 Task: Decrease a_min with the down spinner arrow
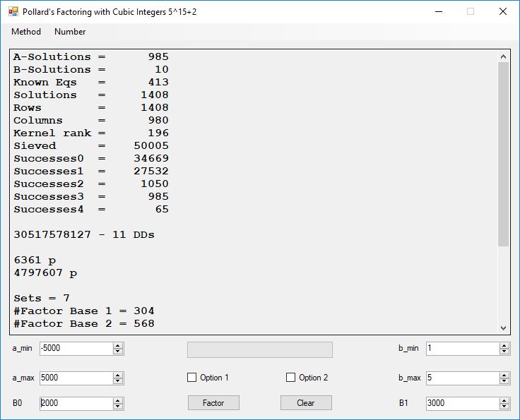(118, 352)
